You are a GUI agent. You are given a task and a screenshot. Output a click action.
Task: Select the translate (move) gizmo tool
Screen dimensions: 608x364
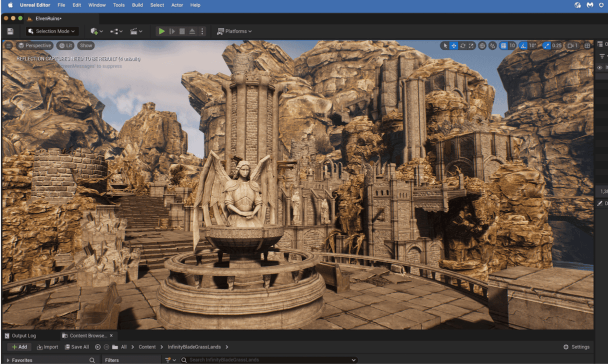pos(453,46)
